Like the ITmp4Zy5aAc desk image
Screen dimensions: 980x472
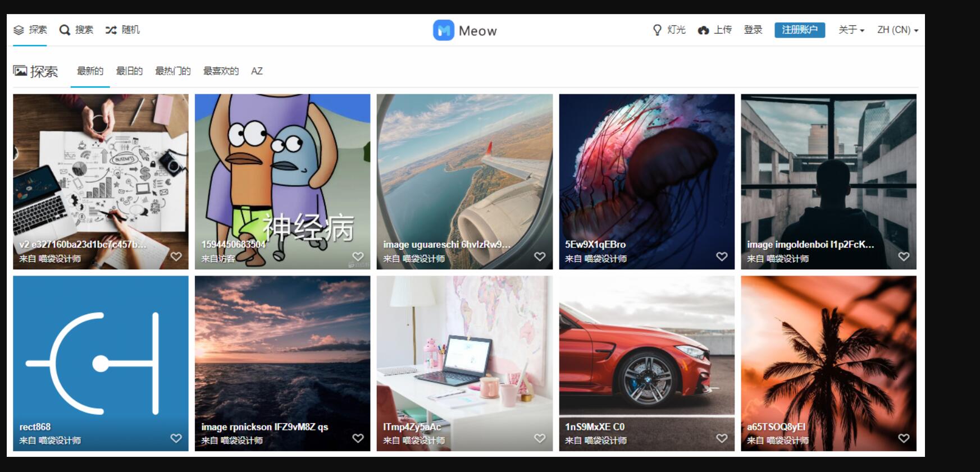click(540, 438)
